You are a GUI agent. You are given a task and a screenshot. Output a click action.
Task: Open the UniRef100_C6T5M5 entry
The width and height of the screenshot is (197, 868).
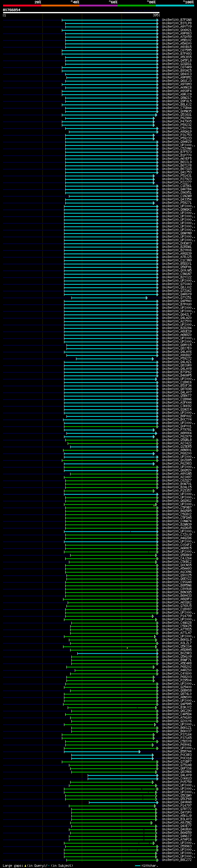coord(177,50)
